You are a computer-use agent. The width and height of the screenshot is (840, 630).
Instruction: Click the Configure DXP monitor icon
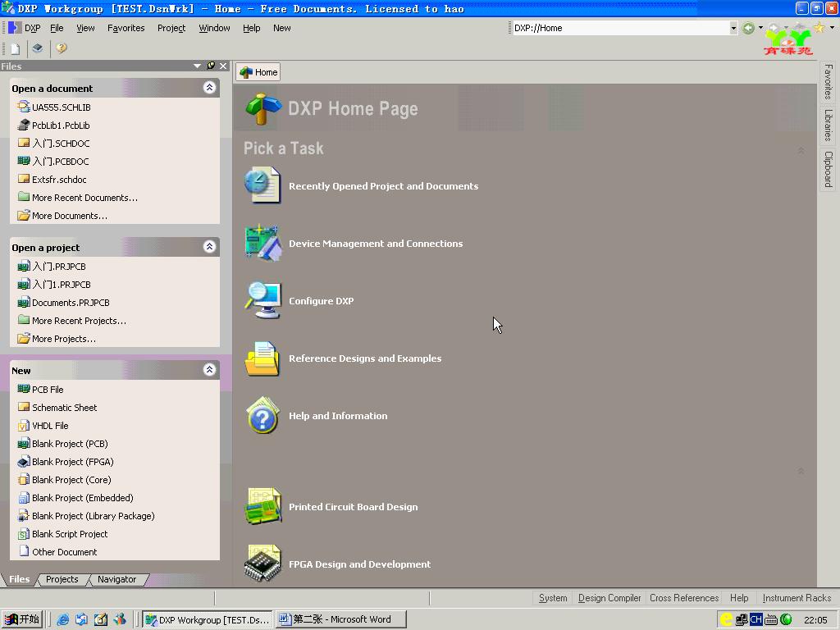[262, 300]
